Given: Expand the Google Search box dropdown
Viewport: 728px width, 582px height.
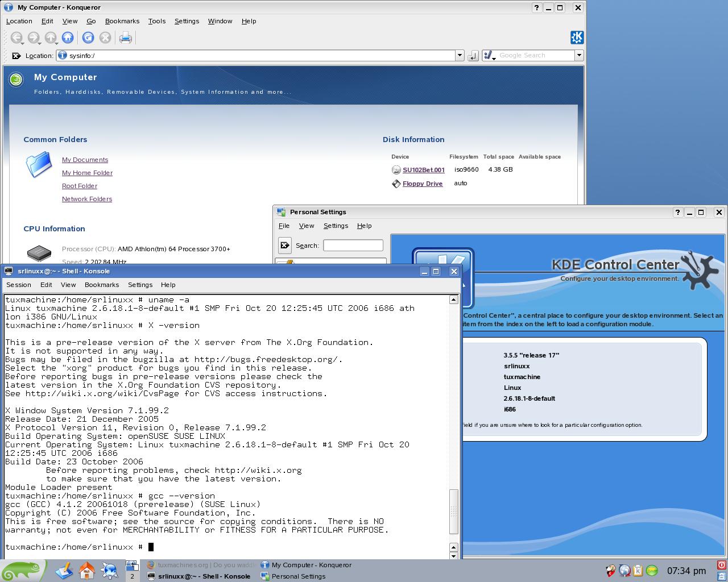Looking at the screenshot, I should [x=579, y=56].
